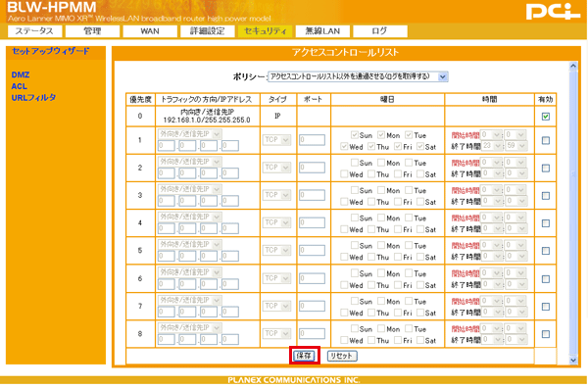Click the scrollbar up arrow

click(573, 66)
